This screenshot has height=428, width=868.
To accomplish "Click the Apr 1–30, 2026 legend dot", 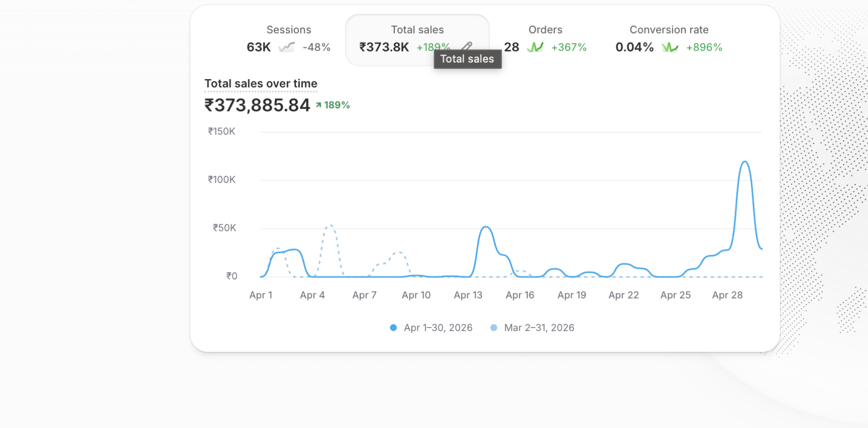I will pos(393,328).
